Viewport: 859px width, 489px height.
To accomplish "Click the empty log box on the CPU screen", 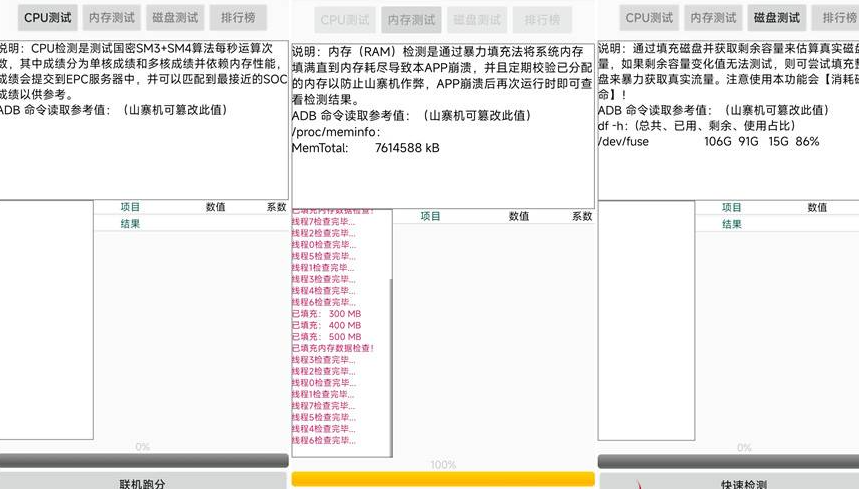I will click(x=47, y=320).
